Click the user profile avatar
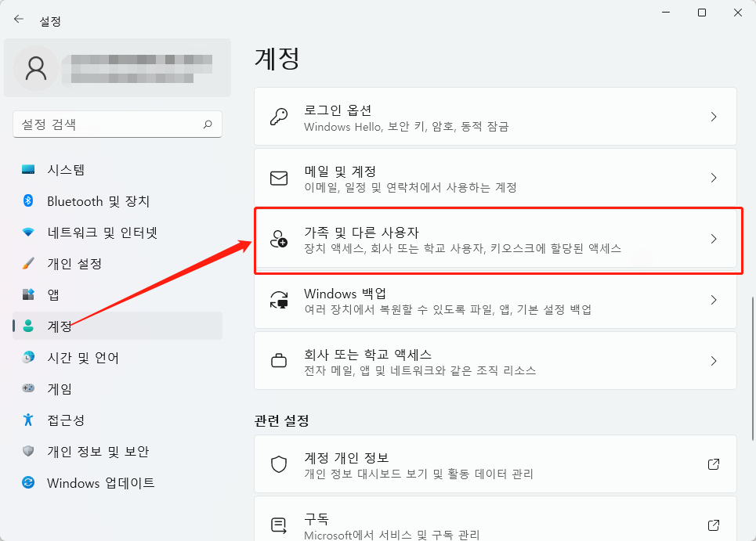The width and height of the screenshot is (756, 541). tap(35, 67)
